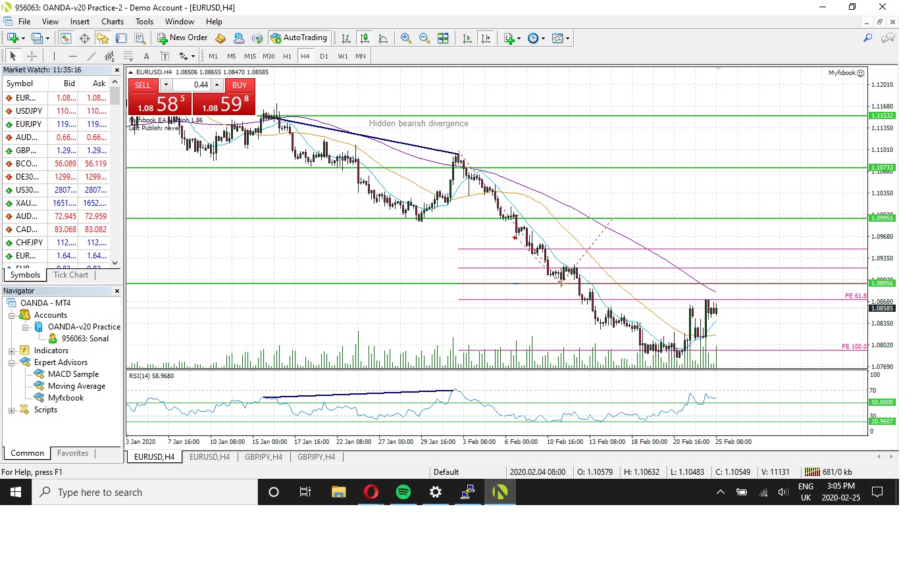Screen dimensions: 924x586
Task: Open the indicators list dropdown arrow
Action: tap(519, 38)
